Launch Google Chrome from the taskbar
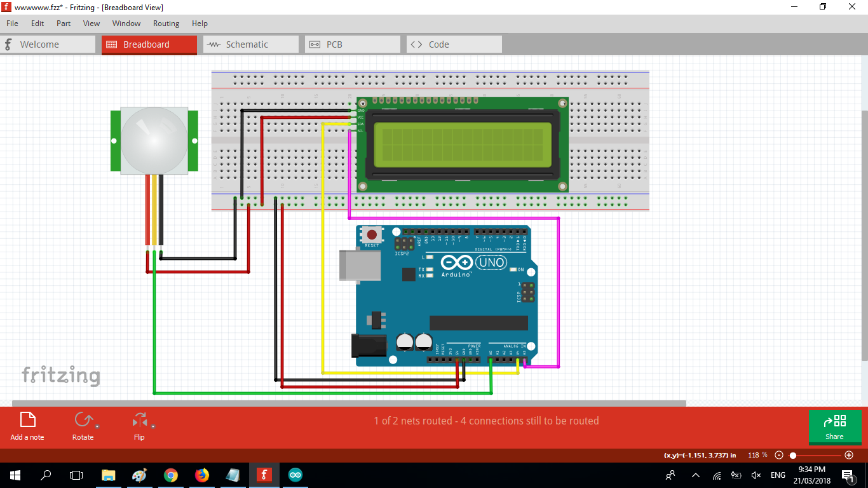 tap(170, 475)
